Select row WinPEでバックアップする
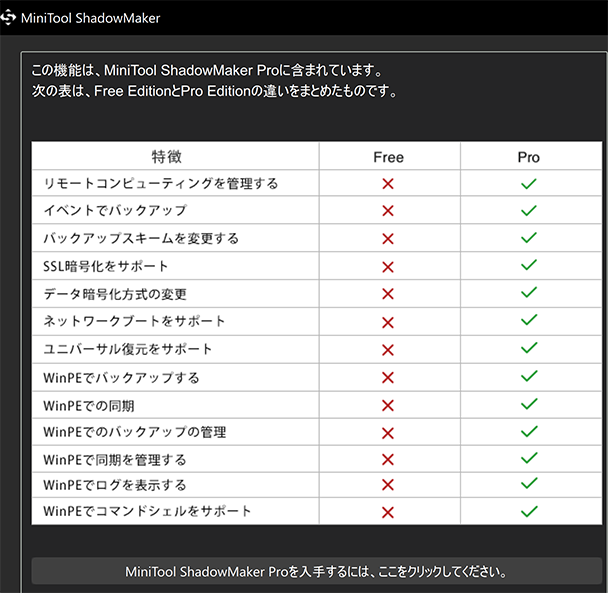Image resolution: width=608 pixels, height=593 pixels. tap(316, 377)
